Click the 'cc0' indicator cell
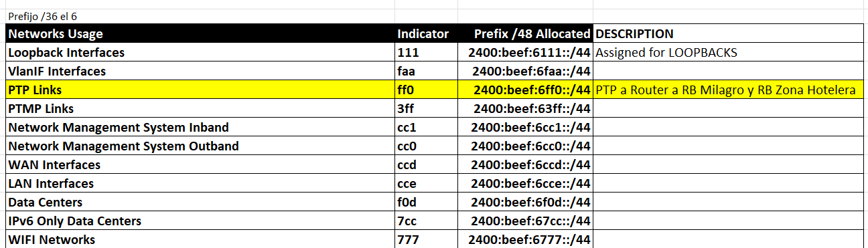This screenshot has width=868, height=248. (x=426, y=146)
